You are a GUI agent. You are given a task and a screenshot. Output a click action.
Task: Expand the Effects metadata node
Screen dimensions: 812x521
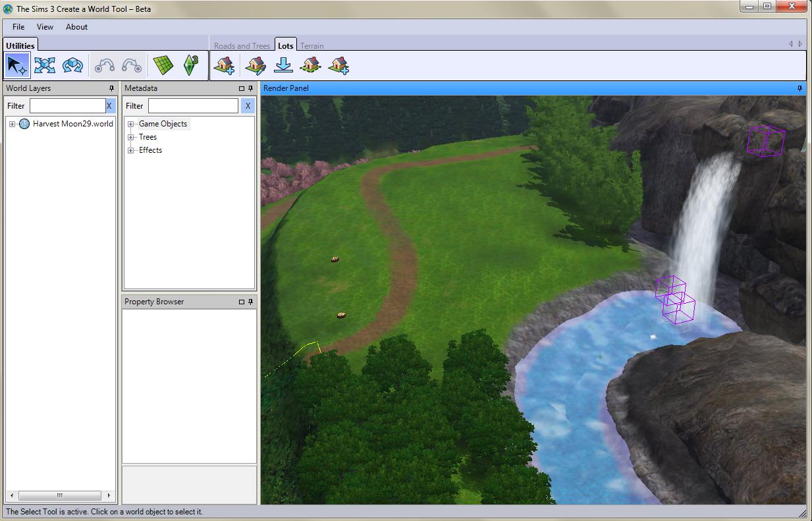130,150
